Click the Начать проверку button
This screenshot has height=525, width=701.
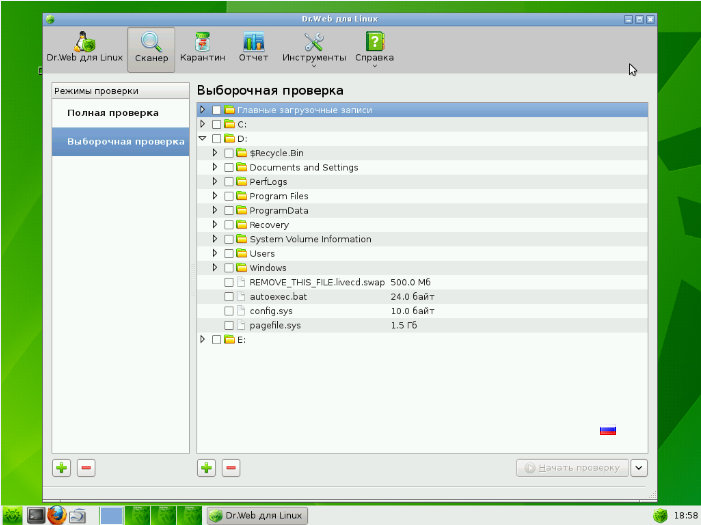pos(572,468)
